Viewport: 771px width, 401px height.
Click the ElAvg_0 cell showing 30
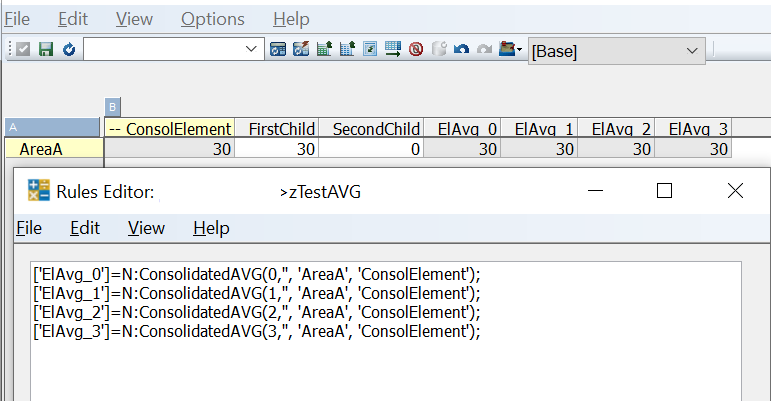click(462, 148)
